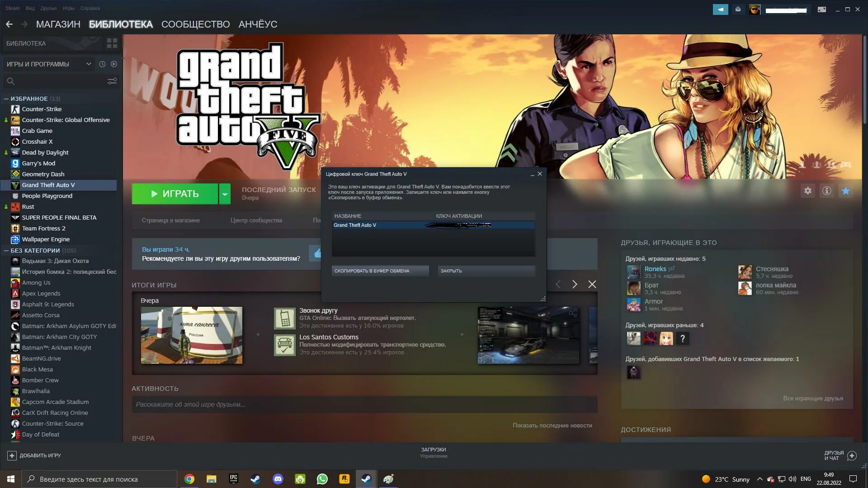868x488 pixels.
Task: Go to МАГАЗИН tab
Action: [x=58, y=24]
